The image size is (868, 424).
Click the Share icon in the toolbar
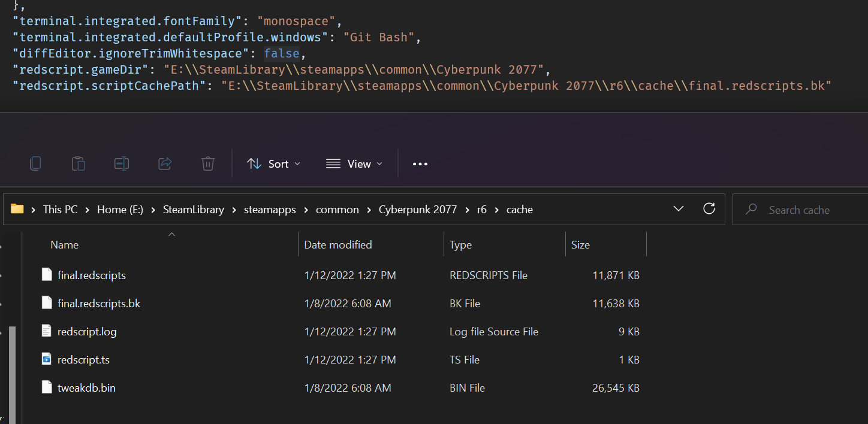165,163
